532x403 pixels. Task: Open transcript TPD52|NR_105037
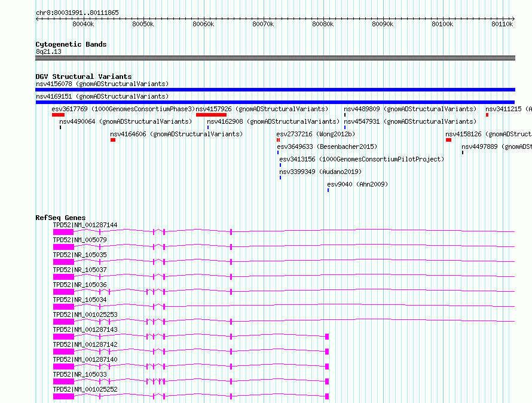click(x=80, y=270)
